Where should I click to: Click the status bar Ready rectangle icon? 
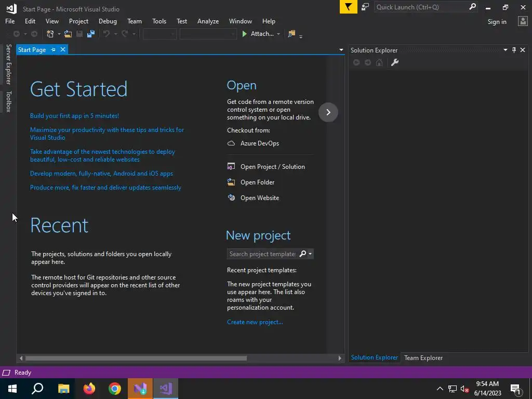click(6, 373)
